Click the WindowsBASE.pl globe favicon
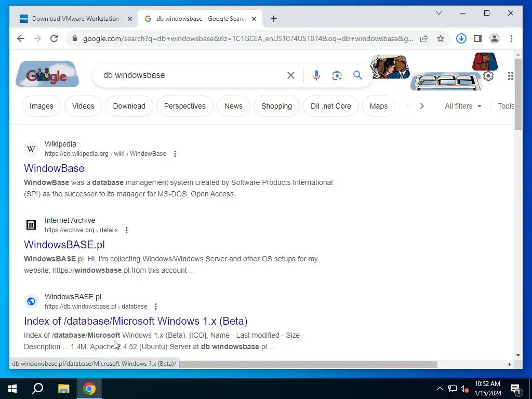532x399 pixels. 31,301
